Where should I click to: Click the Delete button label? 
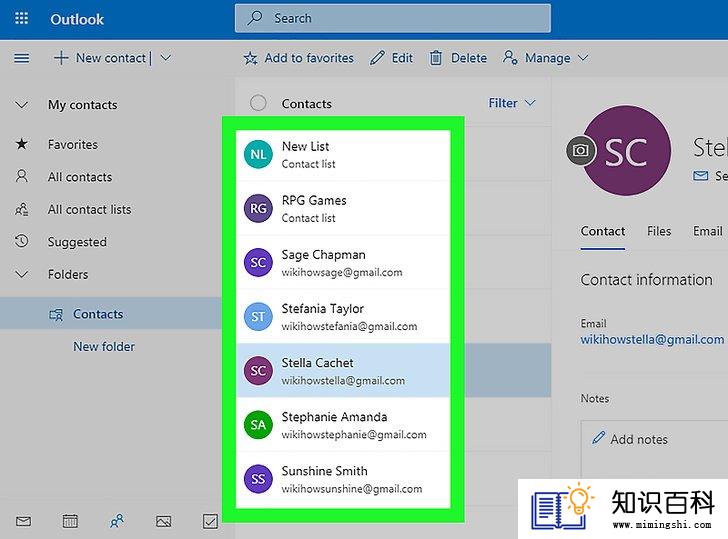469,58
